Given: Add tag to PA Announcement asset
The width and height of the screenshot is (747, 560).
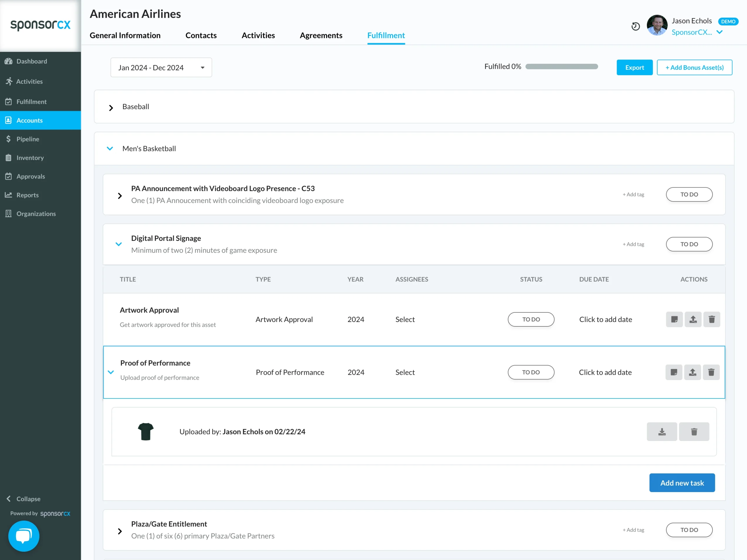Looking at the screenshot, I should pyautogui.click(x=633, y=195).
